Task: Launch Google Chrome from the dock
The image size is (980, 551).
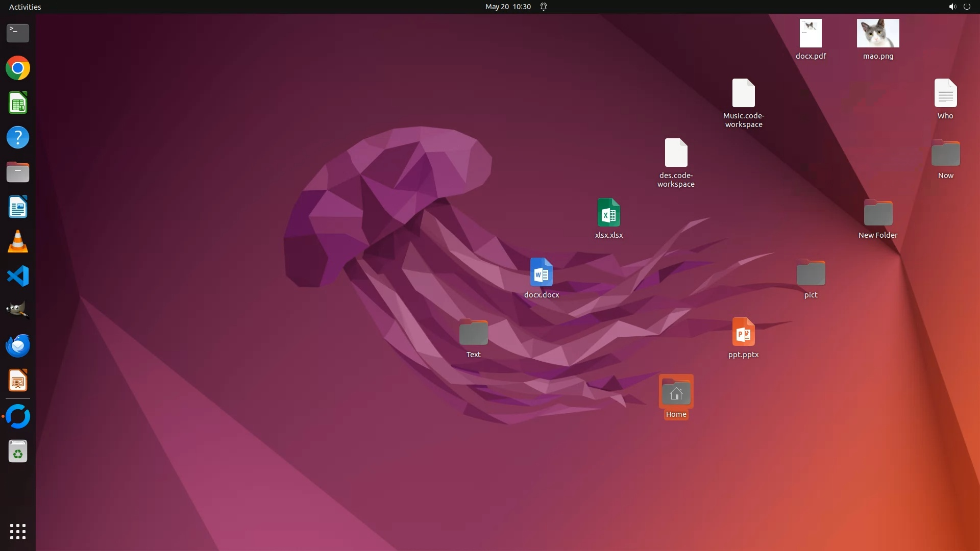Action: (18, 68)
